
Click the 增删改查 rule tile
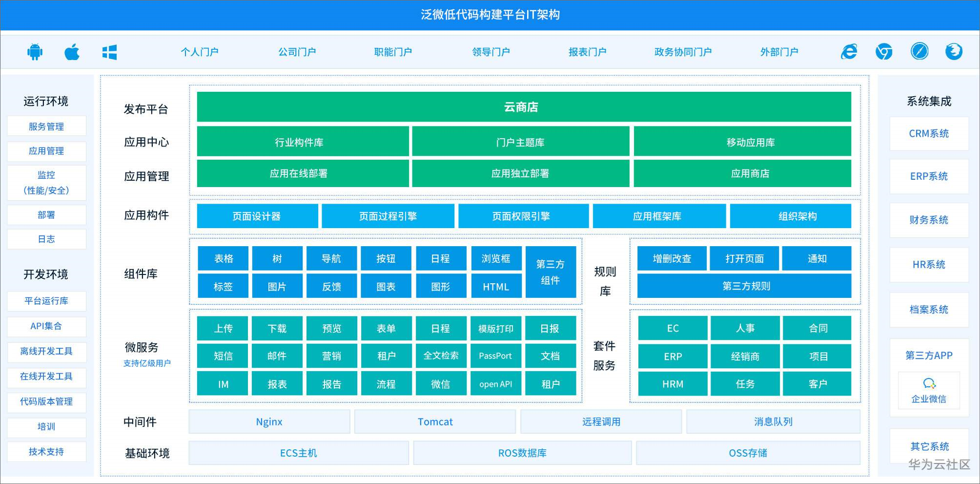[672, 258]
